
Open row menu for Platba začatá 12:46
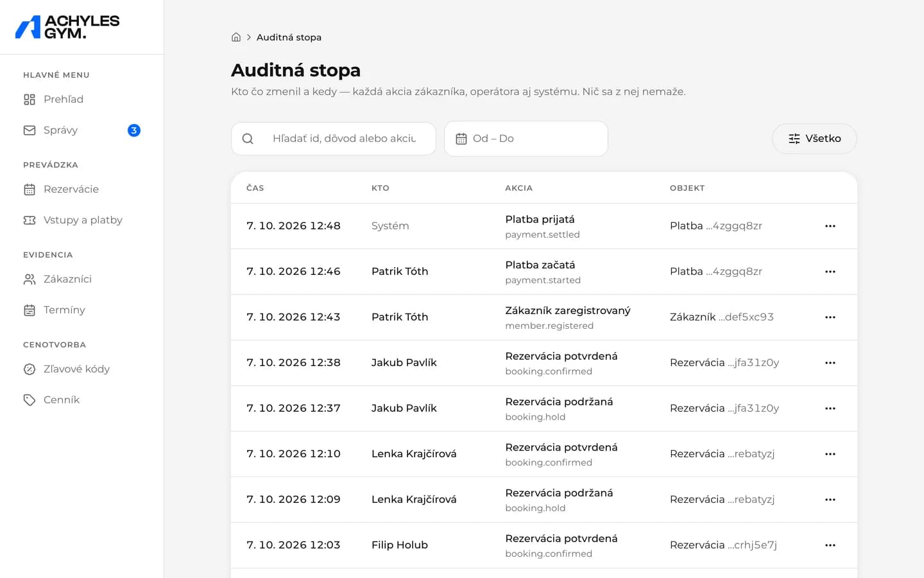(830, 272)
